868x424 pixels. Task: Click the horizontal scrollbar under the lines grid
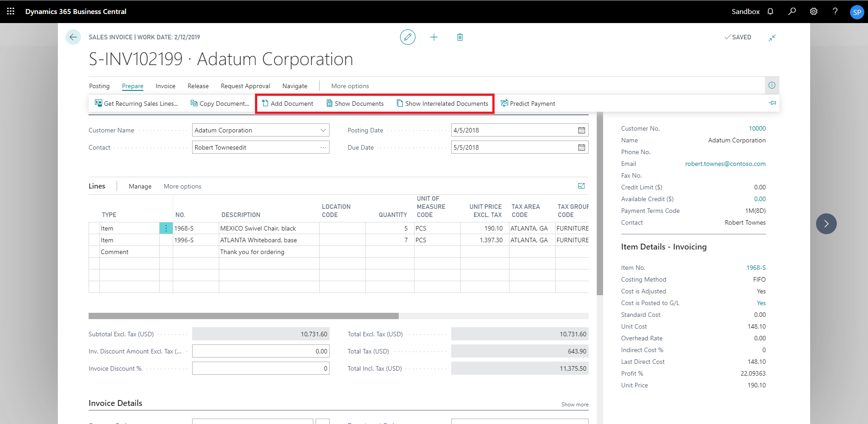[244, 316]
